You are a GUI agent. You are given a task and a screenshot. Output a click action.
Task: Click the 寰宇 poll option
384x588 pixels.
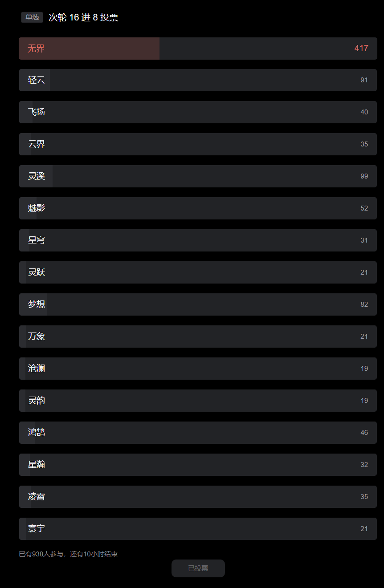tap(198, 529)
